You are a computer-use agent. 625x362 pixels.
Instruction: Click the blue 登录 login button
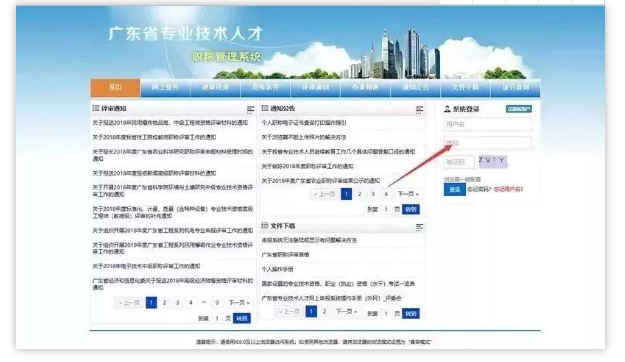pyautogui.click(x=455, y=189)
